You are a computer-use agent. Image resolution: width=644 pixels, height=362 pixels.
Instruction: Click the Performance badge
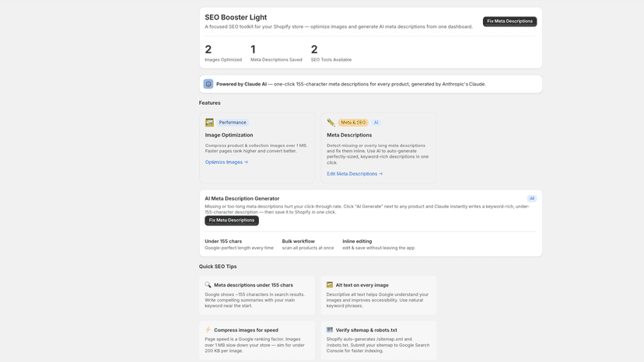233,122
